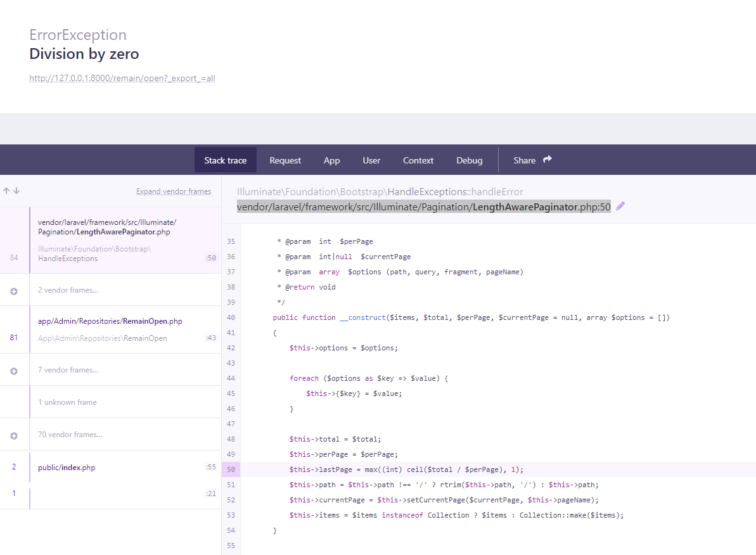Click the 'Division by zero' heading
756x555 pixels.
click(84, 53)
